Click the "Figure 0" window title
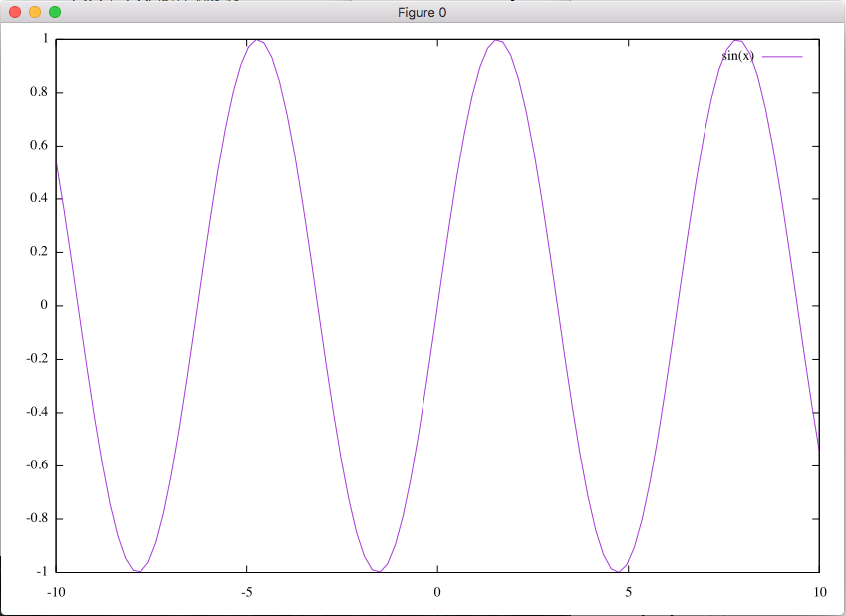Image resolution: width=846 pixels, height=616 pixels. pos(423,12)
